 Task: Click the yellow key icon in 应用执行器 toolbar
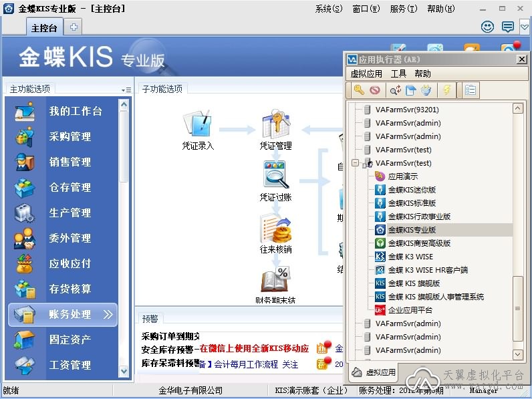click(359, 90)
